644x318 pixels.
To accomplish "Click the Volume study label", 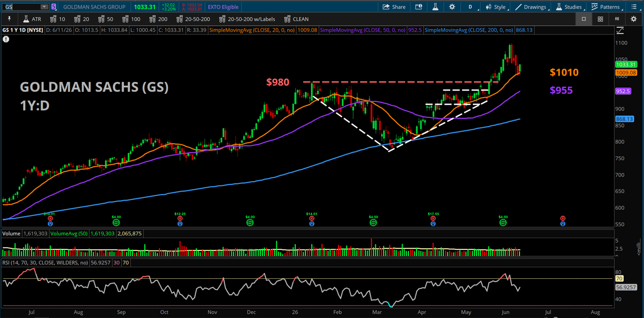I will (11, 234).
